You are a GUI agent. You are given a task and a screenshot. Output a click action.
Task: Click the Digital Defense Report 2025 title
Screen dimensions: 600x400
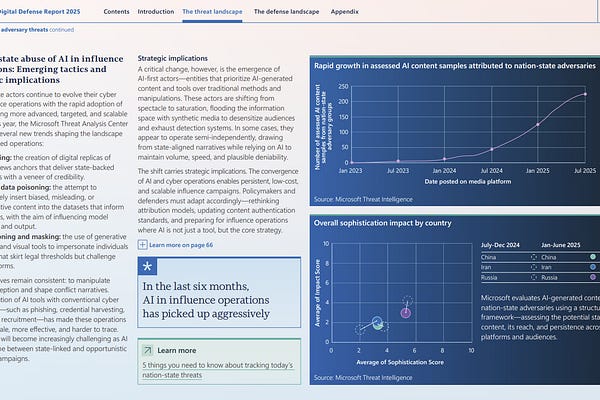[40, 11]
